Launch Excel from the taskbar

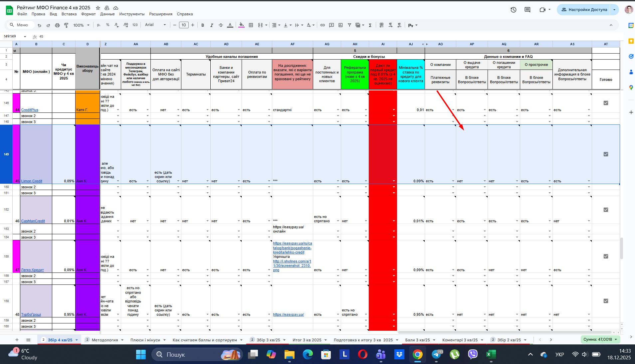tap(491, 354)
